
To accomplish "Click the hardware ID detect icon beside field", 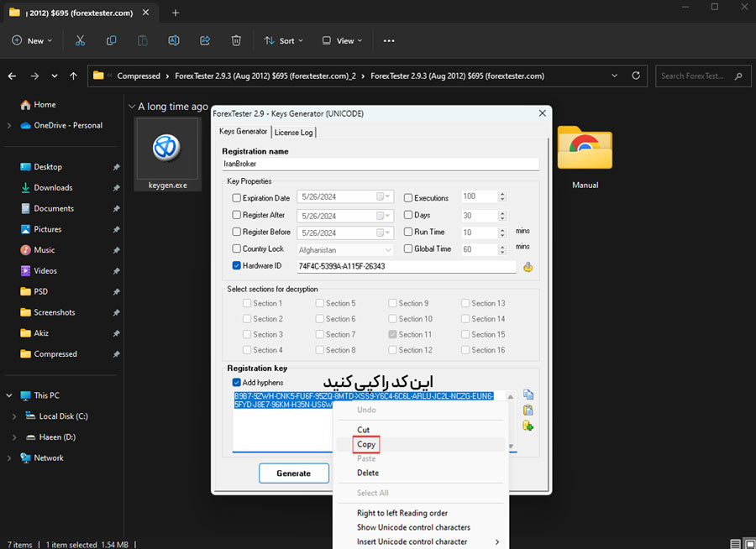I will pos(528,267).
